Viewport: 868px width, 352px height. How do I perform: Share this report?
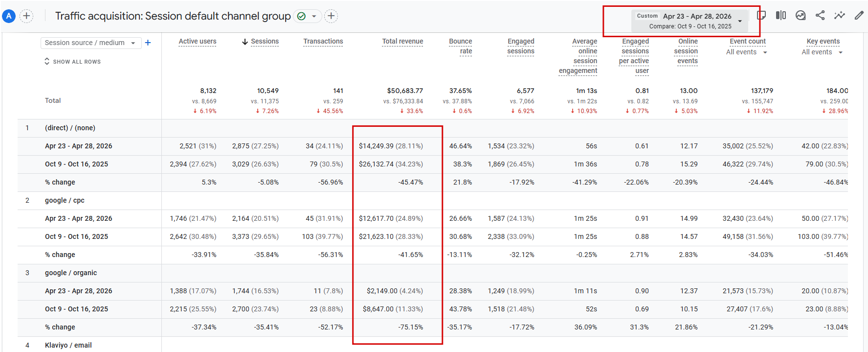coord(820,16)
